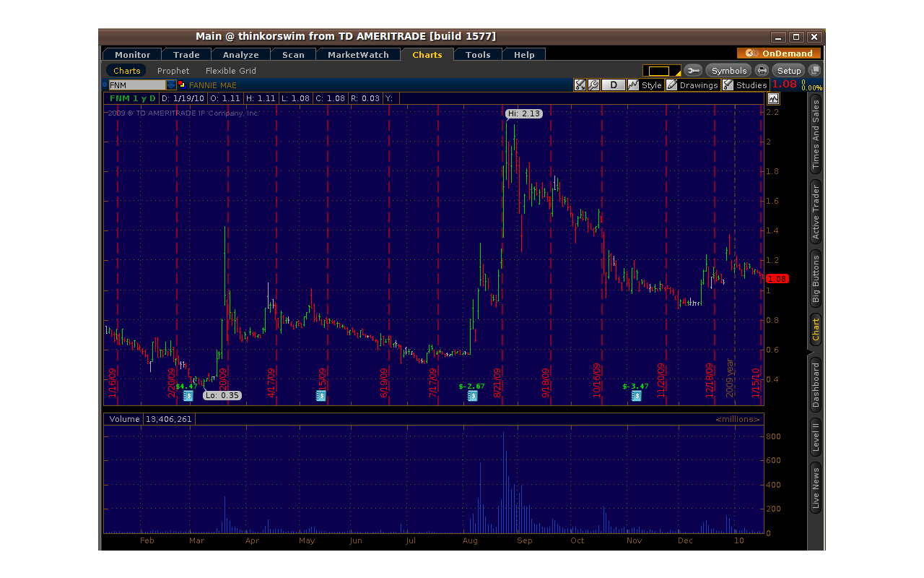Click the earnings icon near 5/09 date

(321, 396)
